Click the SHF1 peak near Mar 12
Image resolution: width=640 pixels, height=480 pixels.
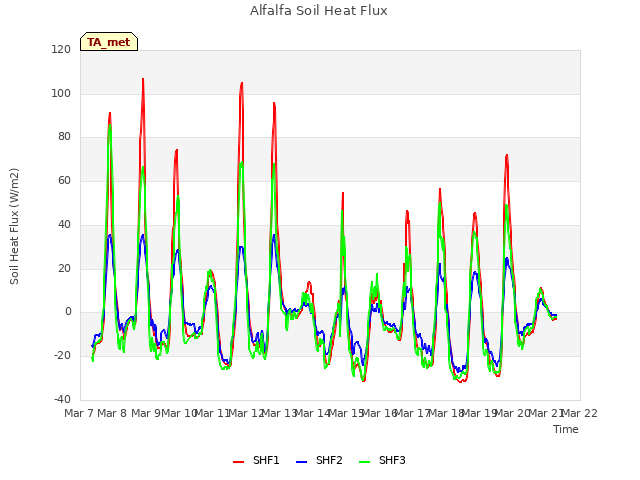(x=242, y=83)
